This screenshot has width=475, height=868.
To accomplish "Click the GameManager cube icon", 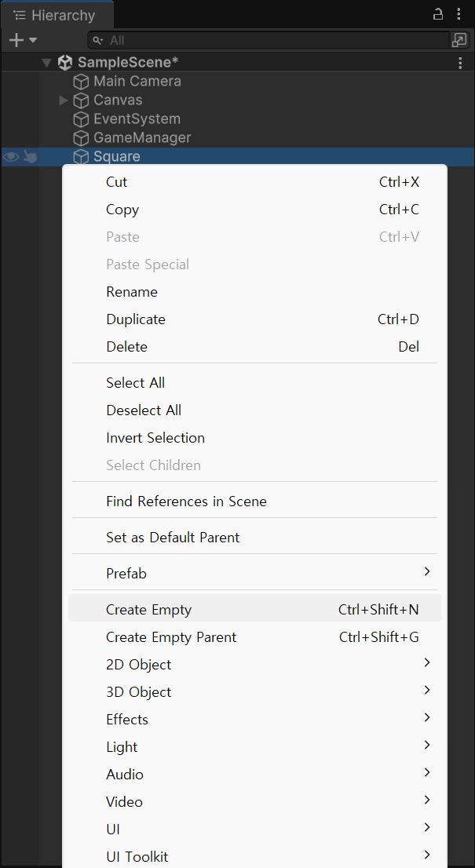I will tap(82, 138).
